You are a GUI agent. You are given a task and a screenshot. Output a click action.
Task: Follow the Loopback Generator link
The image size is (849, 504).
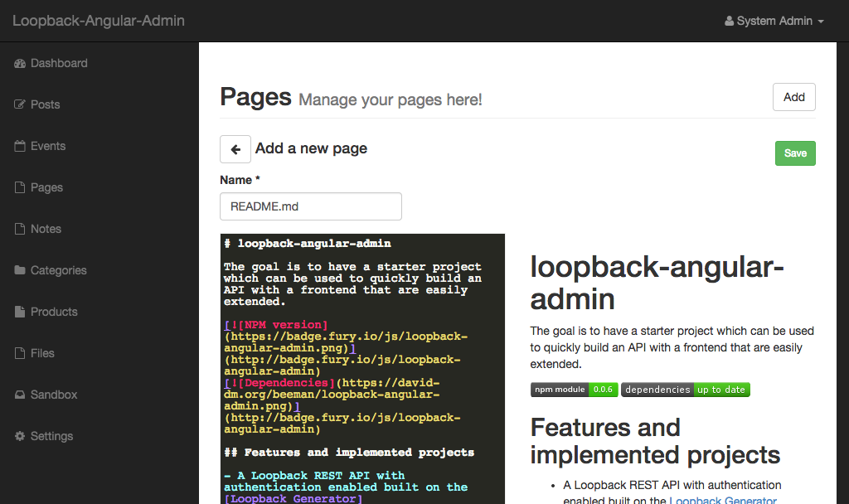click(722, 499)
